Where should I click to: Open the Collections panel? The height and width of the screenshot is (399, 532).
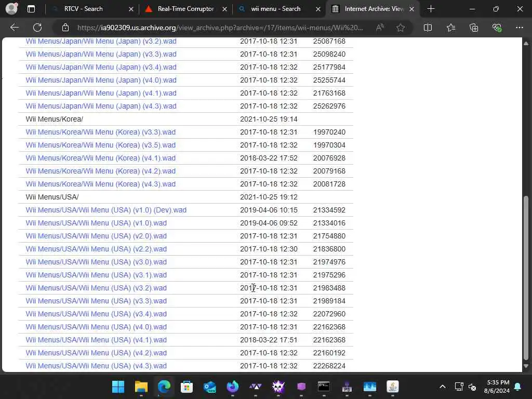474,28
